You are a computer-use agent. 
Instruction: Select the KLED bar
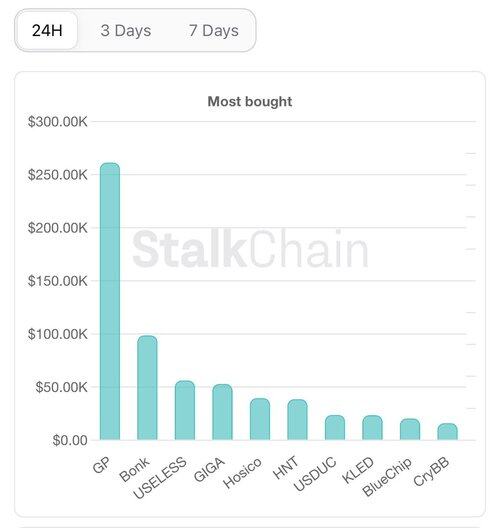click(372, 428)
